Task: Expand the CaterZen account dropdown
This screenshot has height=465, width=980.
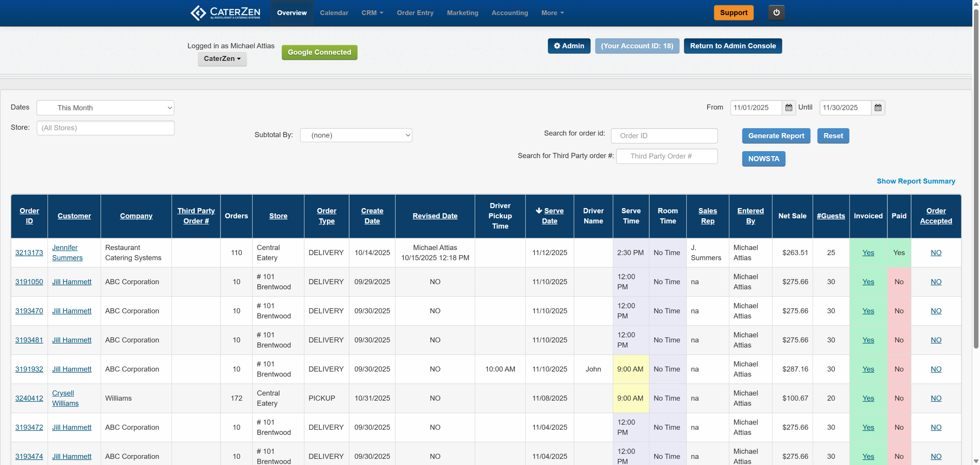Action: pyautogui.click(x=222, y=59)
